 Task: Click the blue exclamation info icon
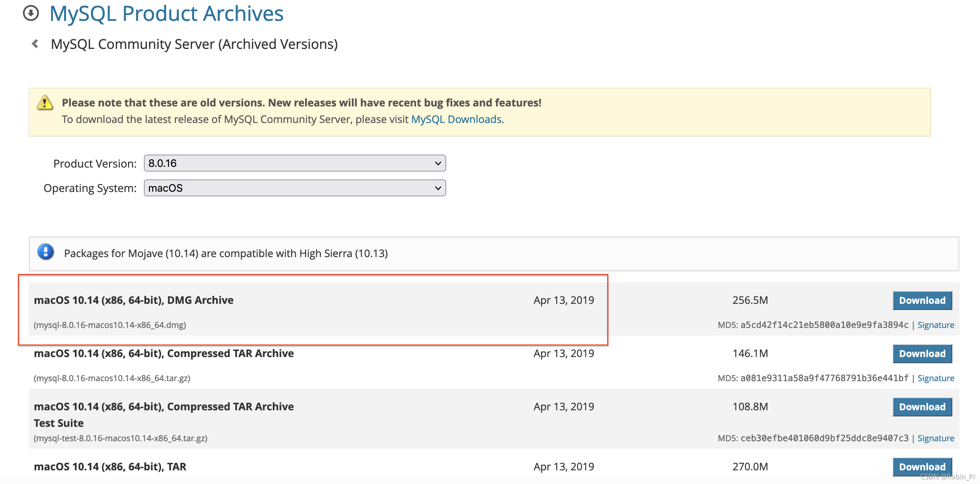coord(46,252)
